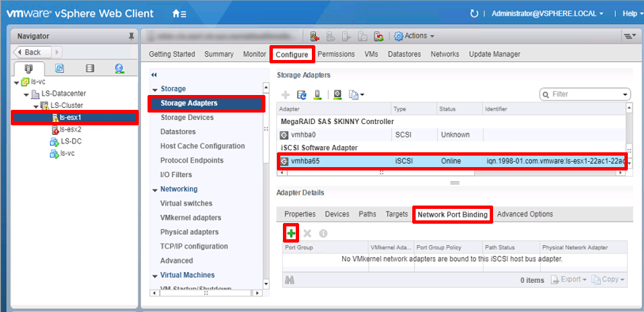Screen dimensions: 644x312
Task: Click the vmhba0 adapter icon
Action: click(284, 135)
